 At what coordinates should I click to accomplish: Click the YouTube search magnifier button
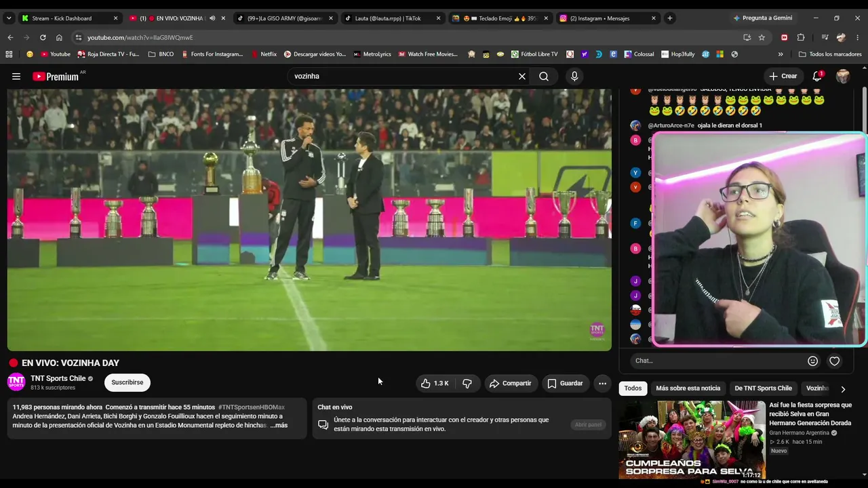point(544,77)
